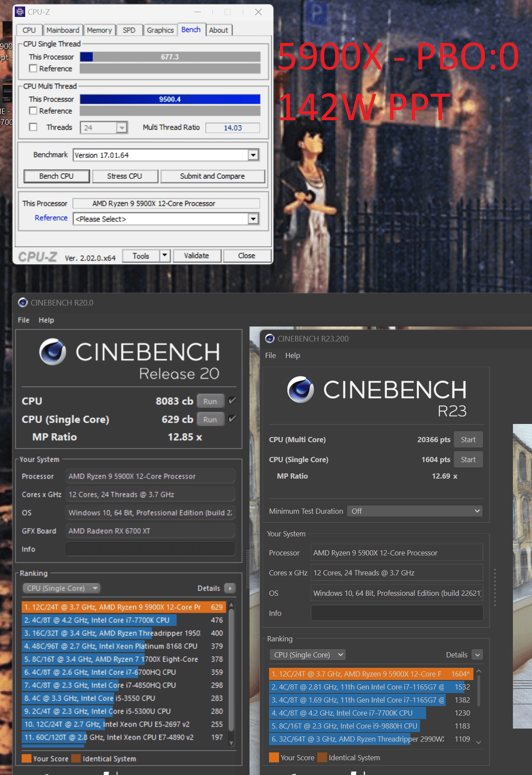Switch to the Graphics tab

[x=160, y=30]
